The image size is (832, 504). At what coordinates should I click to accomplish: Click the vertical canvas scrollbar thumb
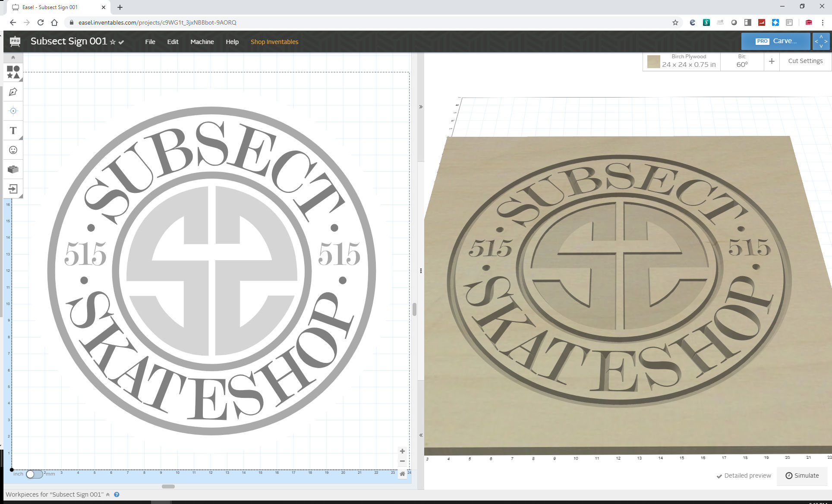[x=414, y=309]
